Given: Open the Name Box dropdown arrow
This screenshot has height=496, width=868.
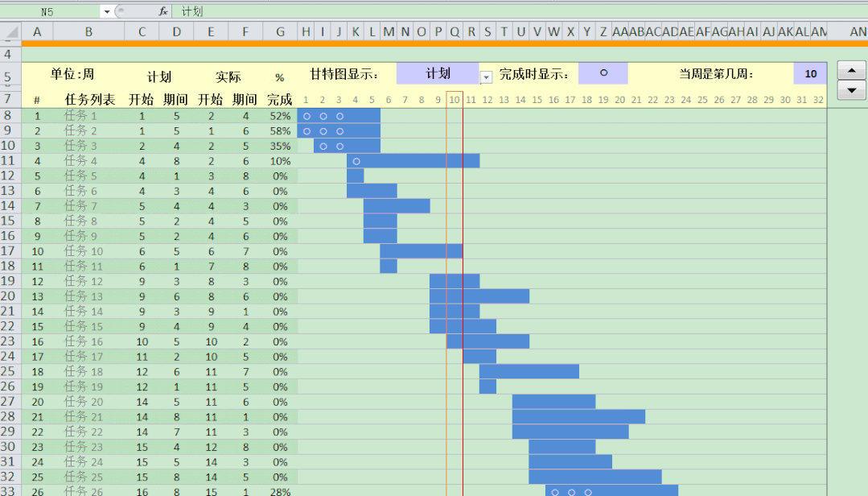Looking at the screenshot, I should coord(106,11).
